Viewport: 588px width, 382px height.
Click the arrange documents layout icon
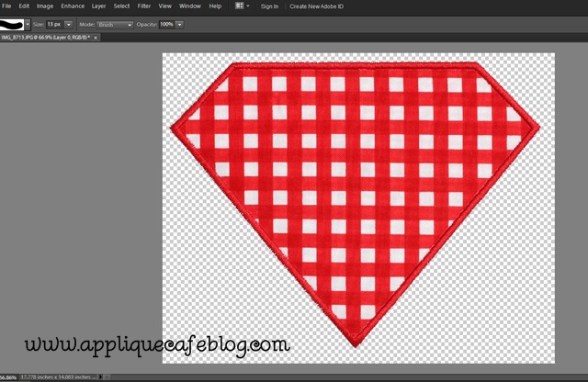[x=239, y=6]
